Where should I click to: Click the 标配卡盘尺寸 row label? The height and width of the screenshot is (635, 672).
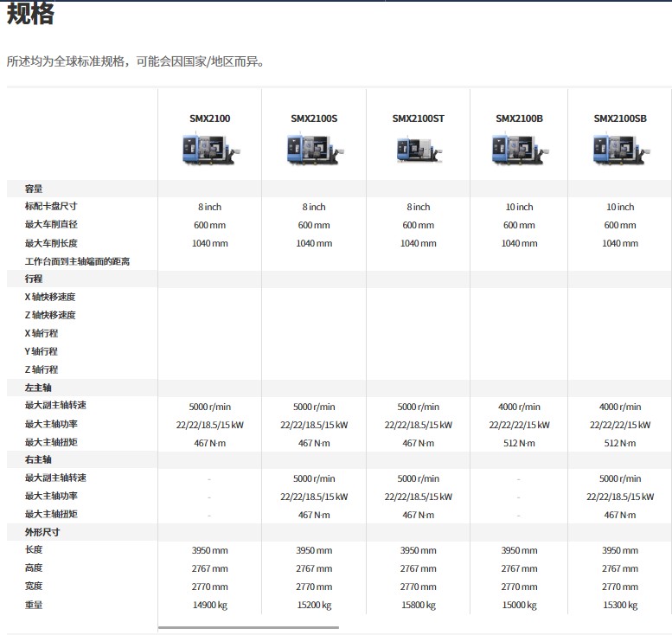click(51, 206)
